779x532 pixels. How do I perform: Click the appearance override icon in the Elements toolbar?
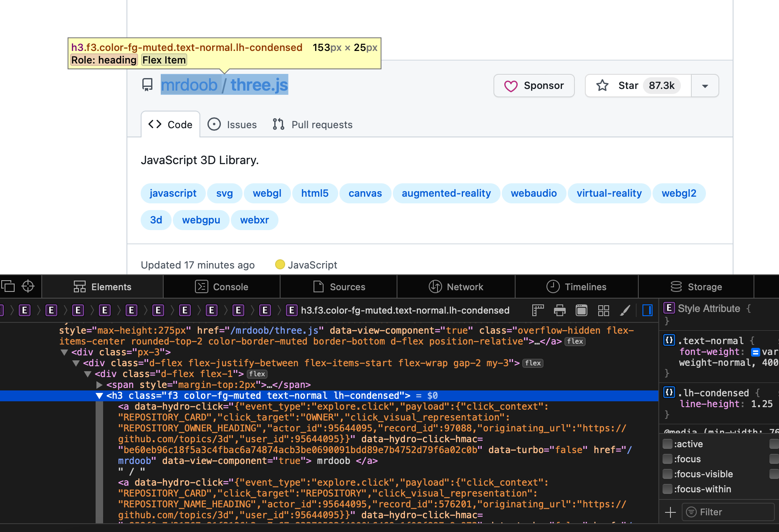(582, 310)
